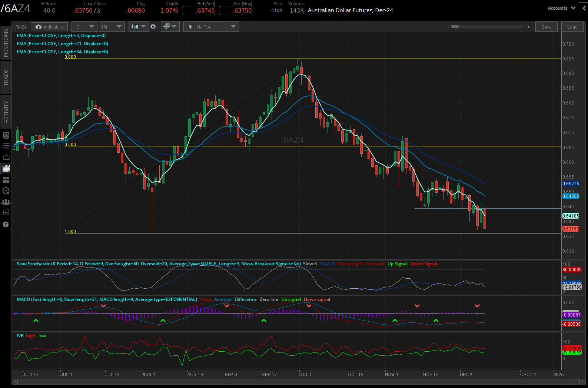
Task: Open the people follow feed icon
Action: 6,202
